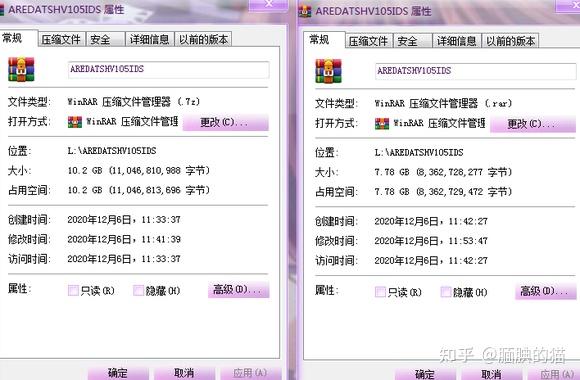This screenshot has height=380, width=580.
Task: Open the 压缩文件 tab in the left dialog
Action: point(61,39)
